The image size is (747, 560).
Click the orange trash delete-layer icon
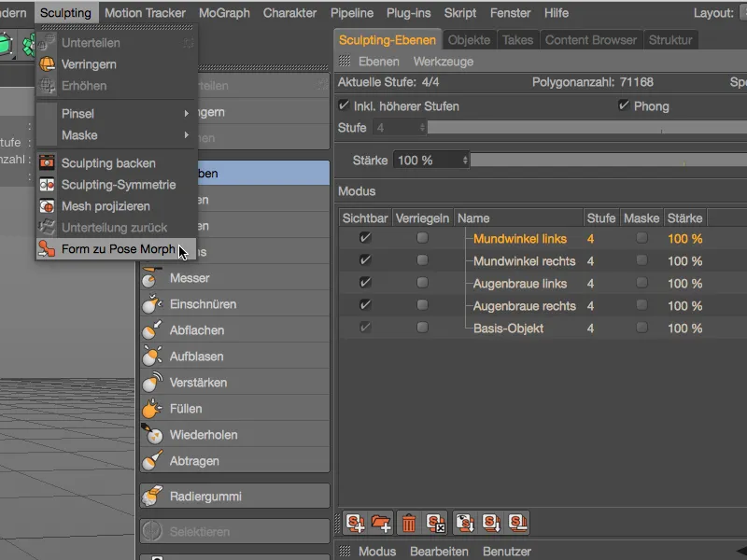coord(409,523)
